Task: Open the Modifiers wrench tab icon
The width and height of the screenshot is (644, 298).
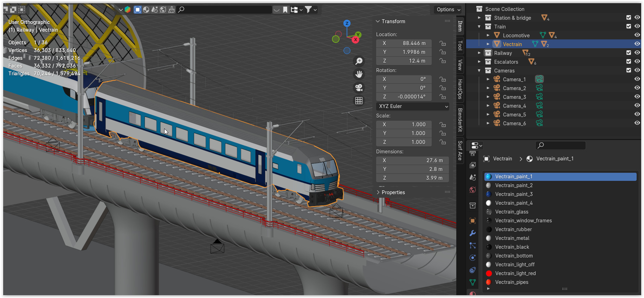Action: tap(473, 233)
